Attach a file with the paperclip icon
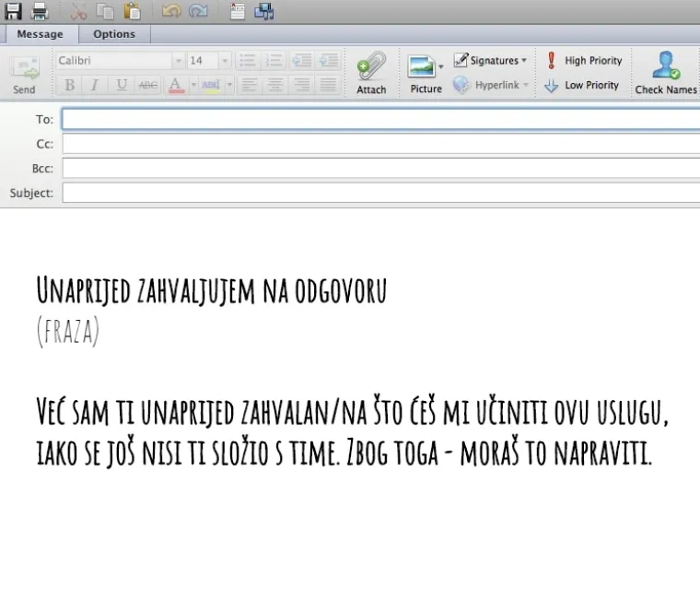Screen dimensions: 700x601 point(371,72)
